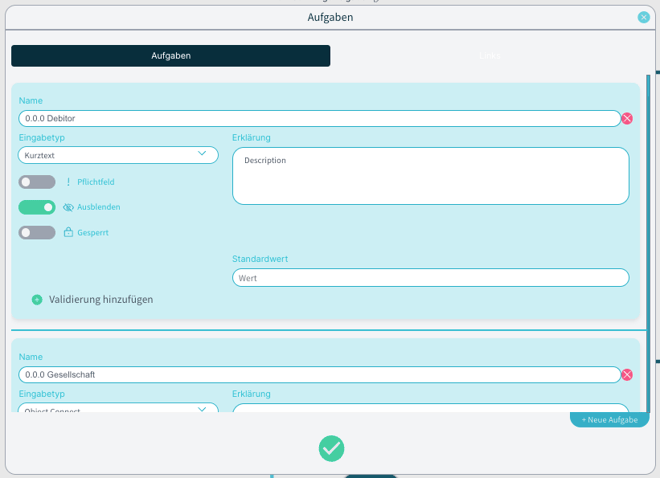The image size is (660, 478).
Task: Enable the Gesperrt toggle
Action: click(37, 232)
